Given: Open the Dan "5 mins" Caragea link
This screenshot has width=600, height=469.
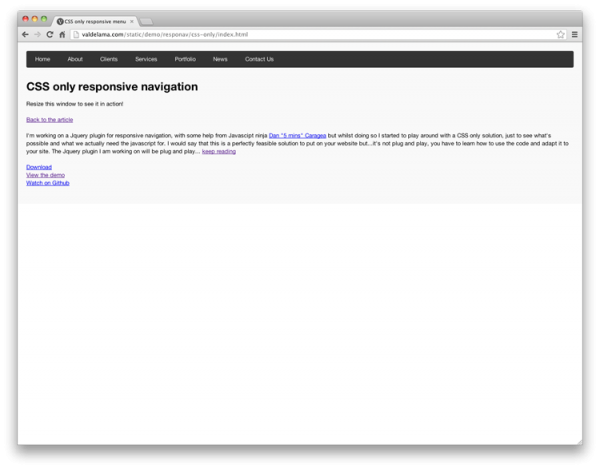Looking at the screenshot, I should [297, 135].
